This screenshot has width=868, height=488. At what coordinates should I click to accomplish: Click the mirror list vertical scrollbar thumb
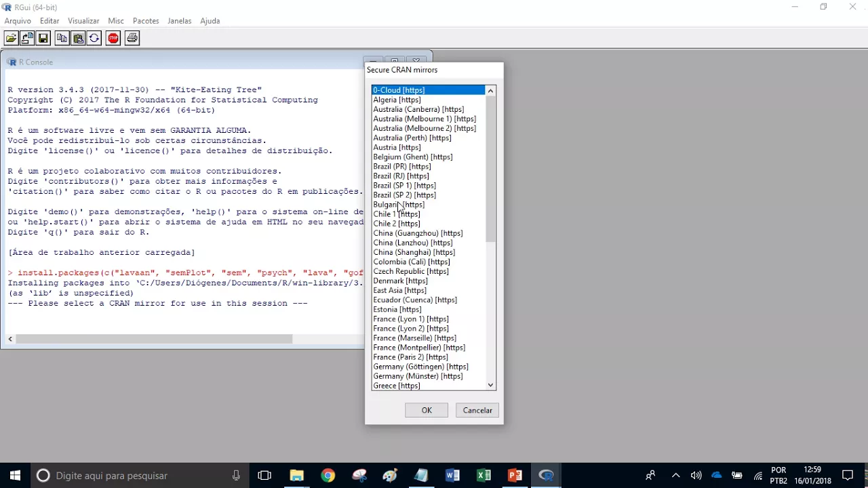tap(490, 169)
